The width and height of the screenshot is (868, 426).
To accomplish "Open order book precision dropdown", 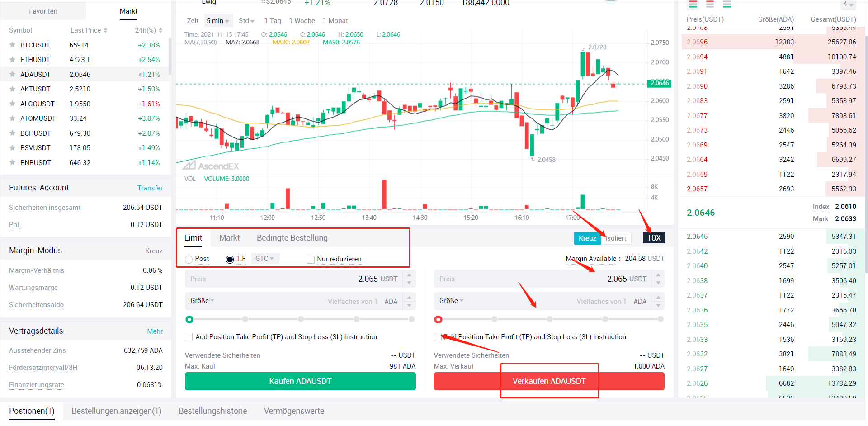I will tap(848, 5).
